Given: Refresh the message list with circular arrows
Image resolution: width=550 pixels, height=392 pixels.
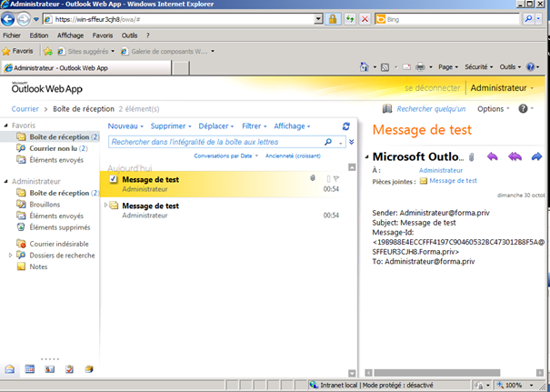Looking at the screenshot, I should tap(345, 126).
